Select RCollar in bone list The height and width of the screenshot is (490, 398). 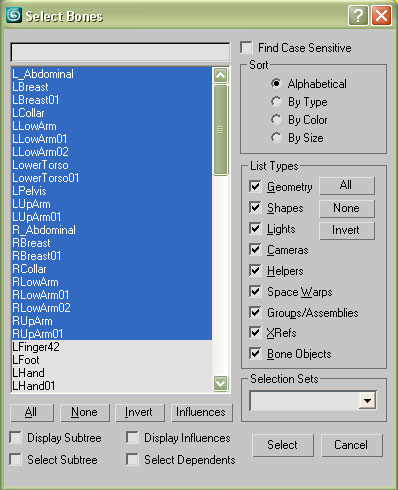pyautogui.click(x=112, y=269)
